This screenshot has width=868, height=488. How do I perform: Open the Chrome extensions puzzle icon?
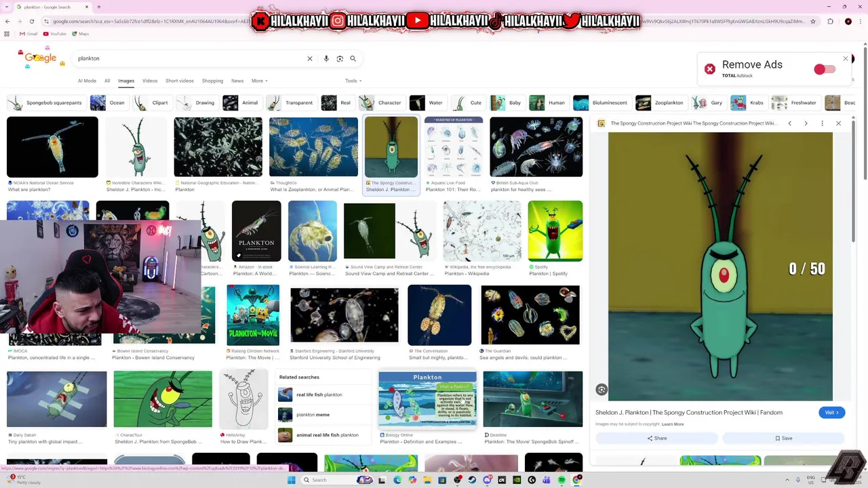click(830, 21)
